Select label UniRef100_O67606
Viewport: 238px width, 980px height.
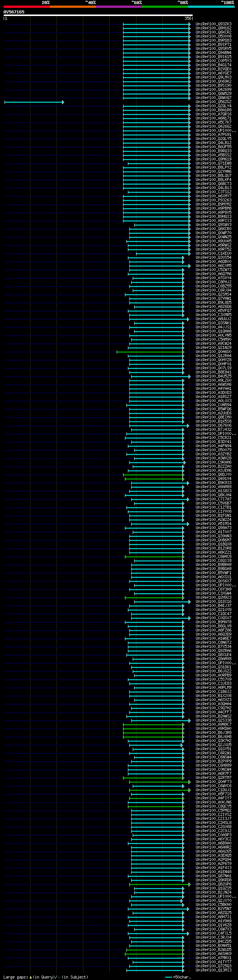coord(213,426)
